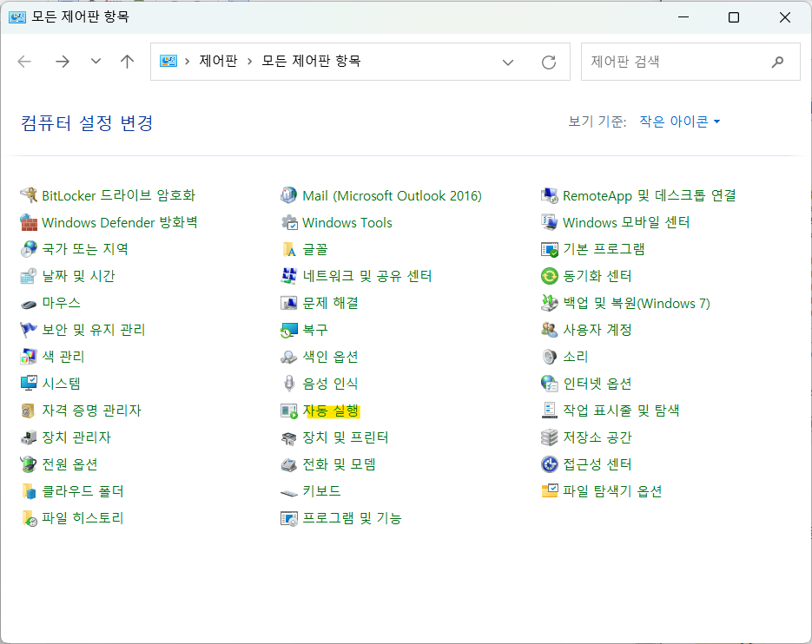Click the Mail Outlook 2016 icon
Image resolution: width=812 pixels, height=644 pixels.
pos(288,195)
